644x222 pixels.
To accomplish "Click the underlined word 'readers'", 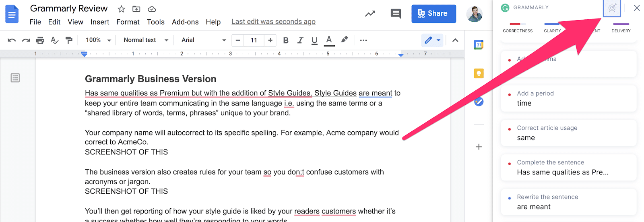I will (x=307, y=211).
